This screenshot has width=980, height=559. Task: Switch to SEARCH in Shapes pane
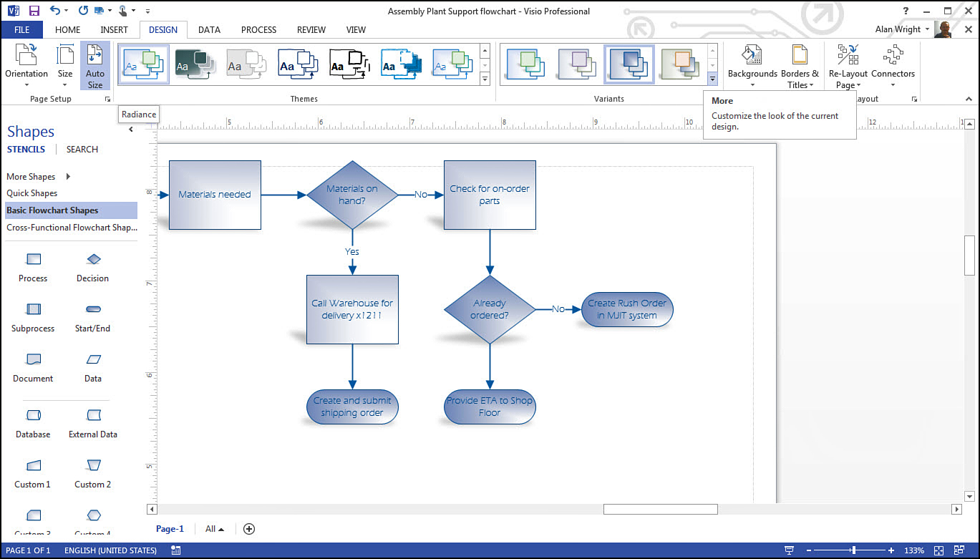pyautogui.click(x=82, y=150)
